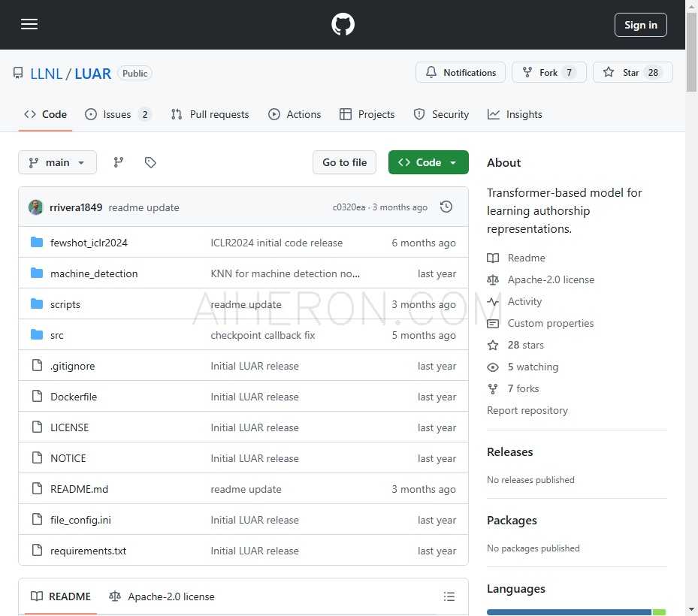The width and height of the screenshot is (698, 616).
Task: Open the Issues tab
Action: click(118, 114)
